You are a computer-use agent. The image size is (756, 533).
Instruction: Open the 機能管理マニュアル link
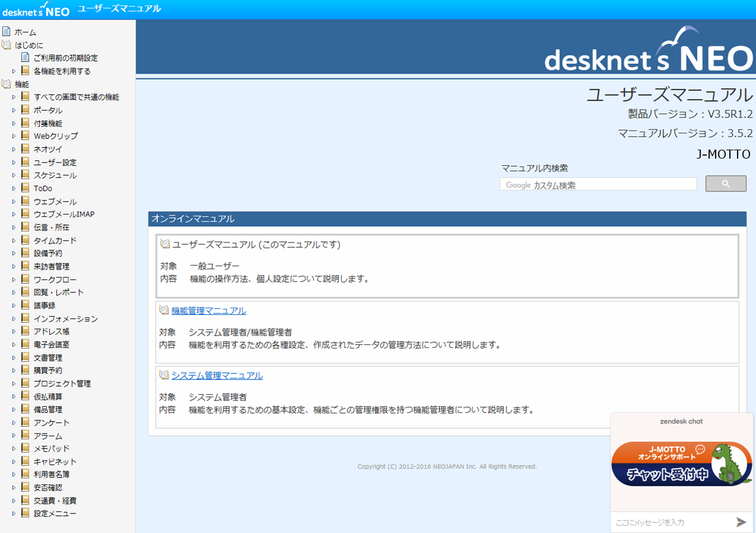coord(209,311)
